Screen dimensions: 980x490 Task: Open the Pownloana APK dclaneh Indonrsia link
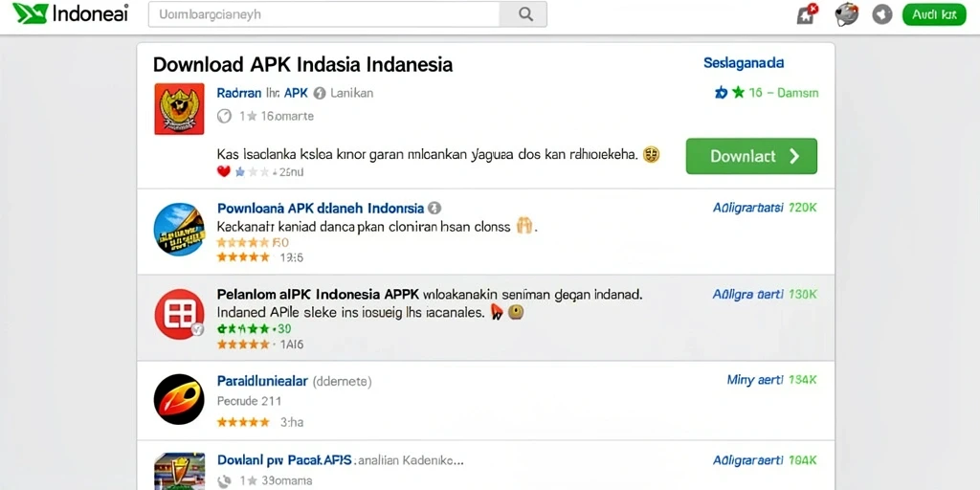[321, 208]
